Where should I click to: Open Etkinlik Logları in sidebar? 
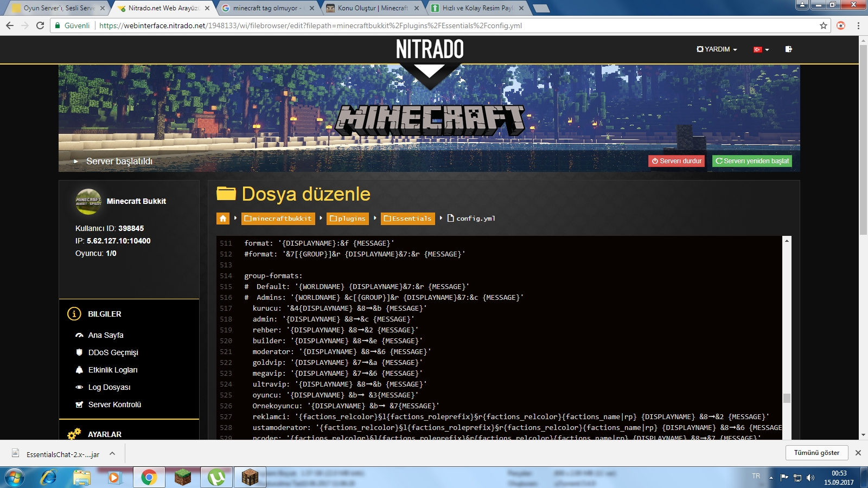[113, 370]
